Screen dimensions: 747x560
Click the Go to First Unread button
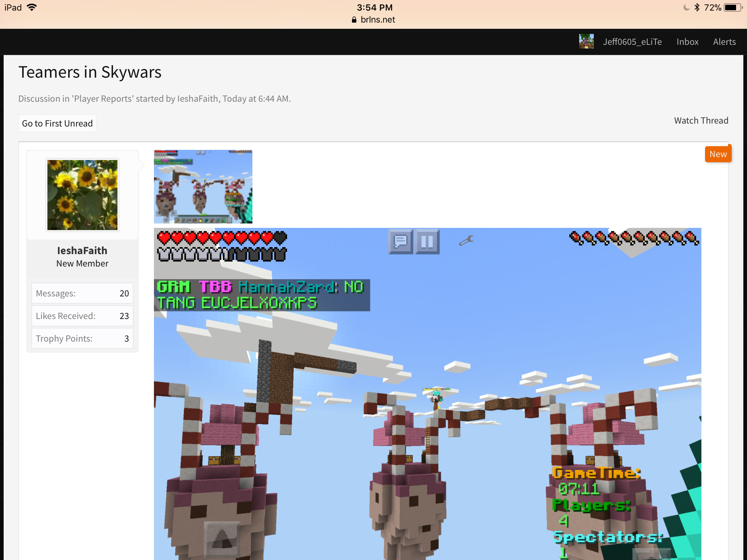[57, 123]
